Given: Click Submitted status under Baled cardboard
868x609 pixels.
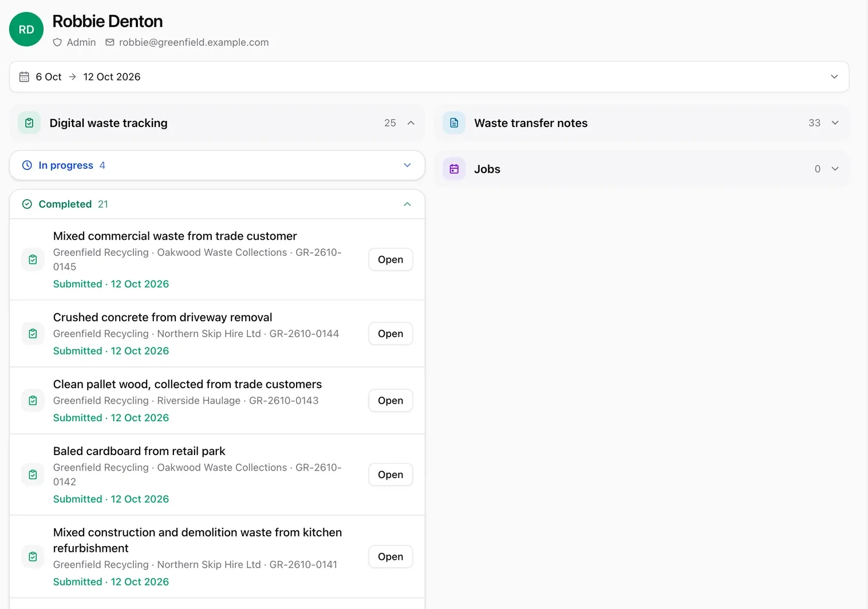Looking at the screenshot, I should tap(111, 499).
